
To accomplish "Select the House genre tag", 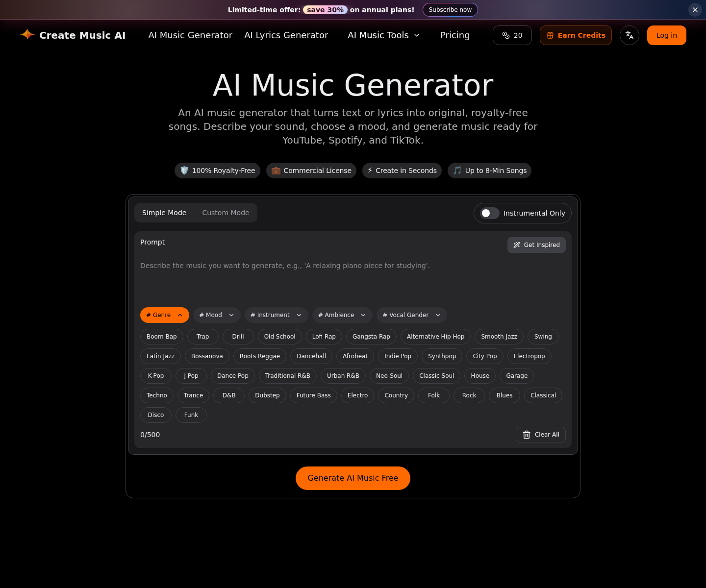I will pos(480,376).
